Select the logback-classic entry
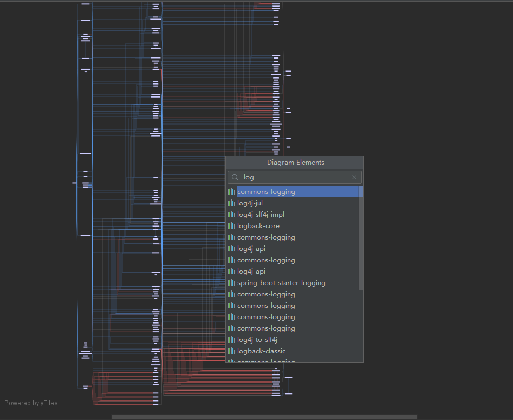Viewport: 513px width, 420px height. tap(293, 351)
